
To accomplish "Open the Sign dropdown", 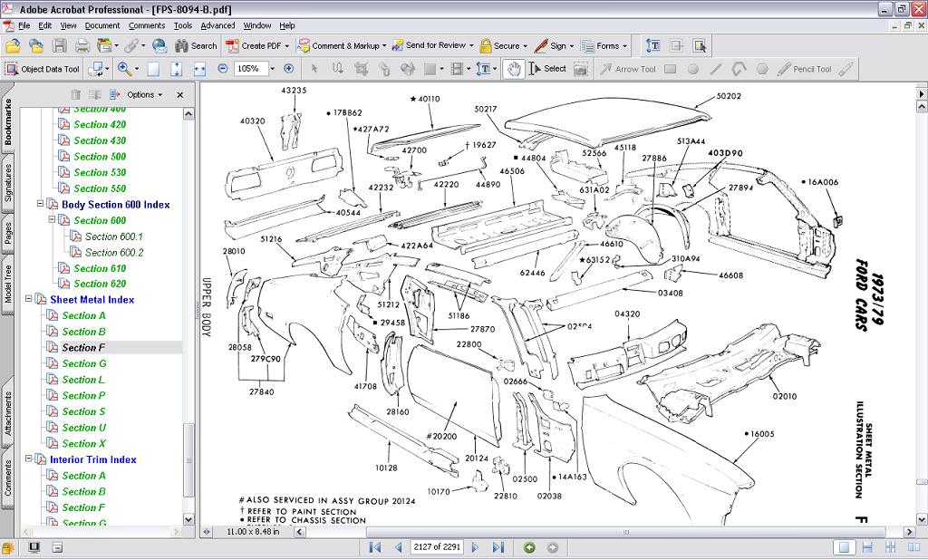I will (554, 45).
